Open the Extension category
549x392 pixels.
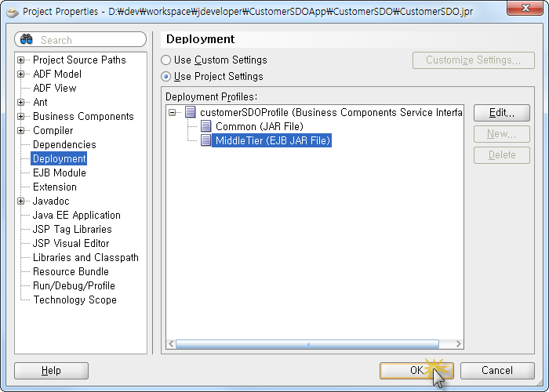pos(55,187)
